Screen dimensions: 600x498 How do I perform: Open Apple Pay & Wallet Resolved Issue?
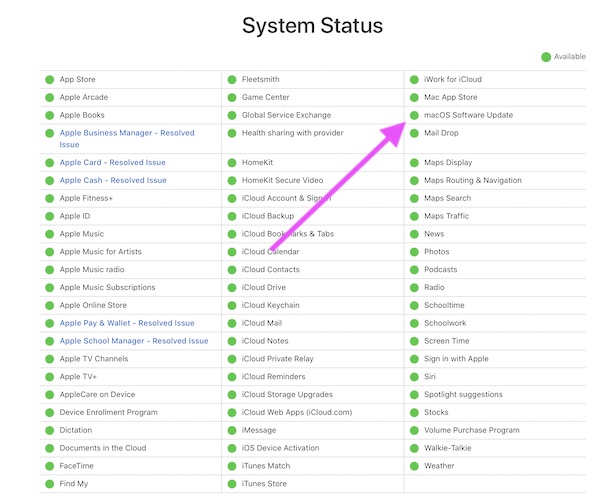(x=127, y=323)
